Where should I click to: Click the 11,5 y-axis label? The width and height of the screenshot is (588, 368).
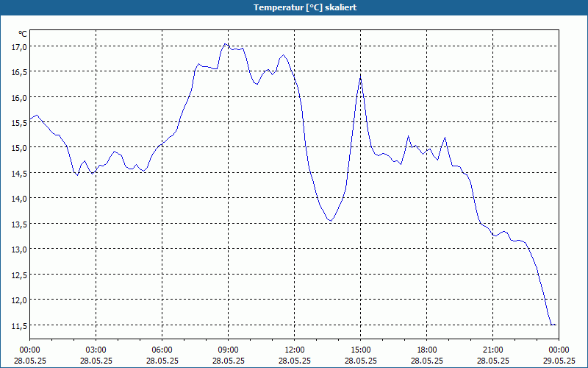pyautogui.click(x=19, y=326)
